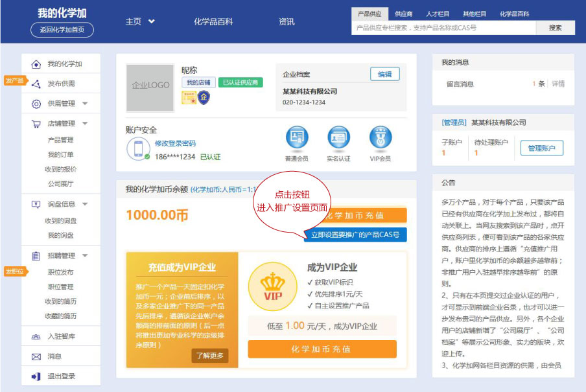586x392 pixels.
Task: Click the 发布供需 share icon in sidebar
Action: pyautogui.click(x=36, y=84)
